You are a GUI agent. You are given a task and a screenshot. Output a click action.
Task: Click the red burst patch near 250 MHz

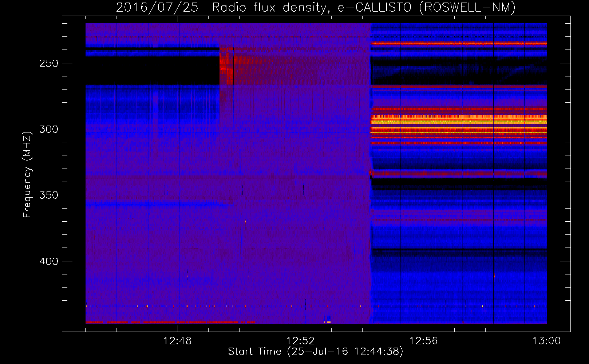[x=226, y=66]
